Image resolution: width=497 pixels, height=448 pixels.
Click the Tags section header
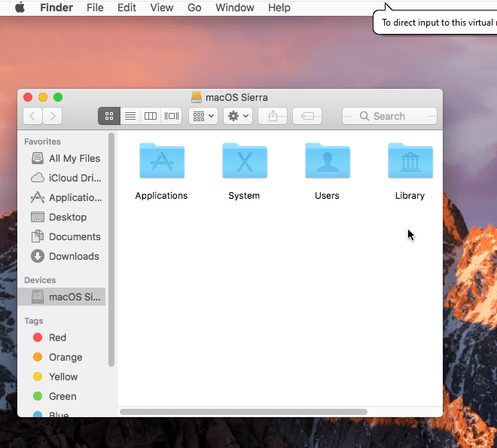tap(34, 321)
